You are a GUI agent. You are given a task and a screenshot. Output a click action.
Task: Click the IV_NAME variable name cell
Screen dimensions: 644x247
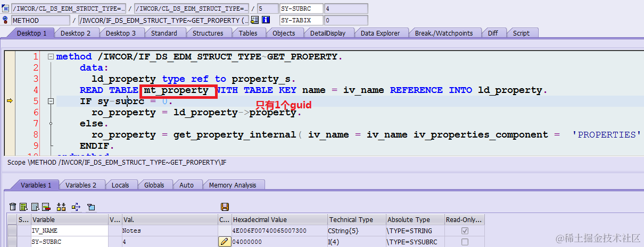pos(70,231)
